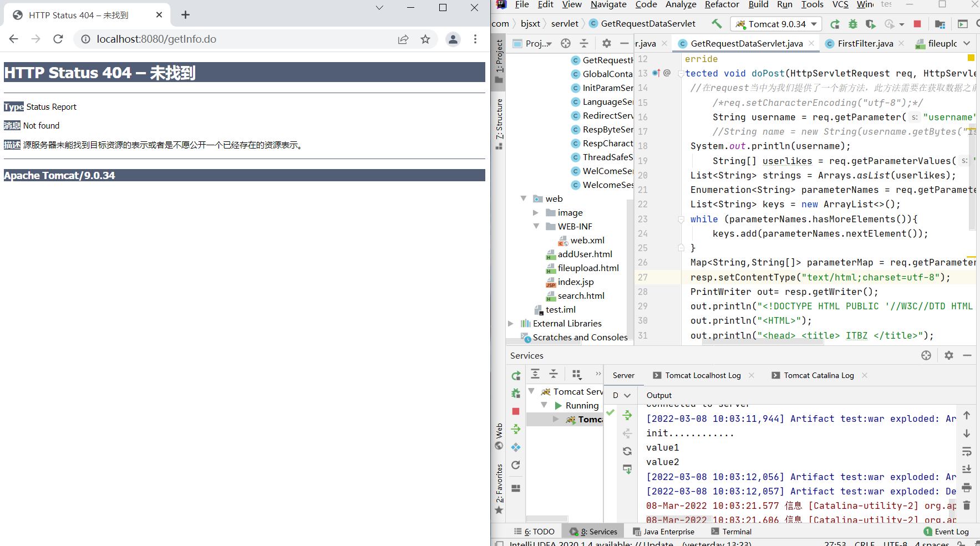This screenshot has width=980, height=546.
Task: Toggle scroll to end in Output console
Action: [x=967, y=469]
